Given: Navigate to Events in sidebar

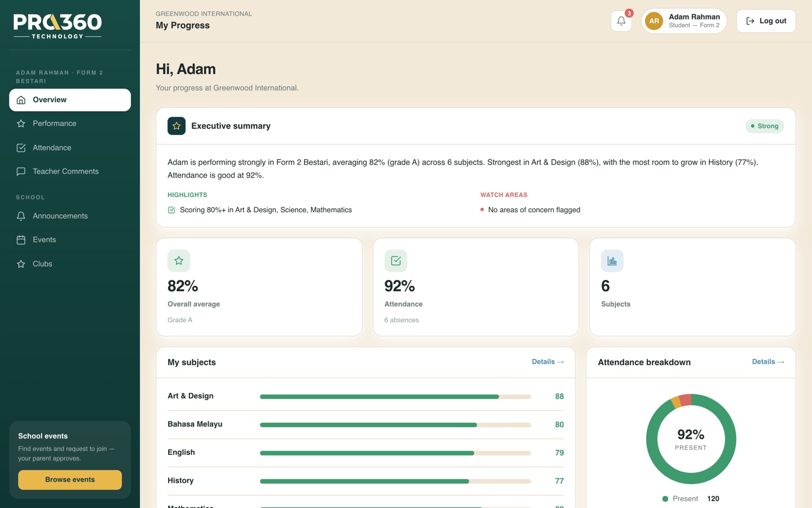Looking at the screenshot, I should 70,240.
